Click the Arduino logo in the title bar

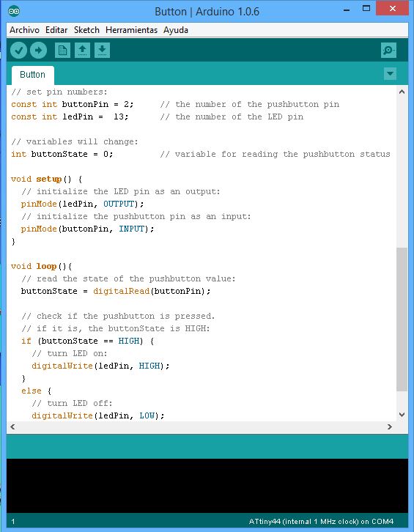pos(14,11)
